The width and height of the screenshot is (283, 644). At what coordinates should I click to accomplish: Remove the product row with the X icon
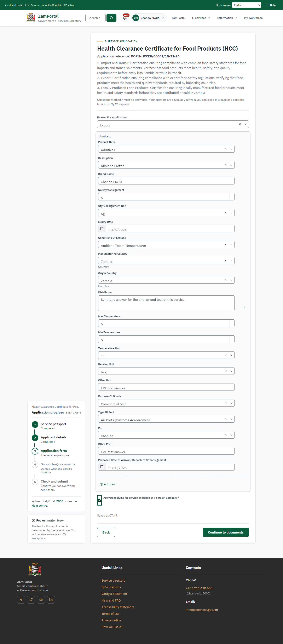[x=244, y=307]
